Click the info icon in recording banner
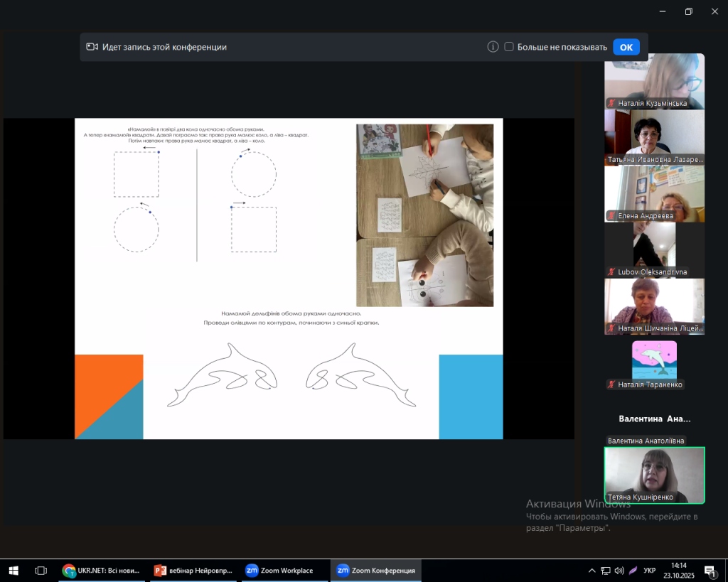 point(493,47)
